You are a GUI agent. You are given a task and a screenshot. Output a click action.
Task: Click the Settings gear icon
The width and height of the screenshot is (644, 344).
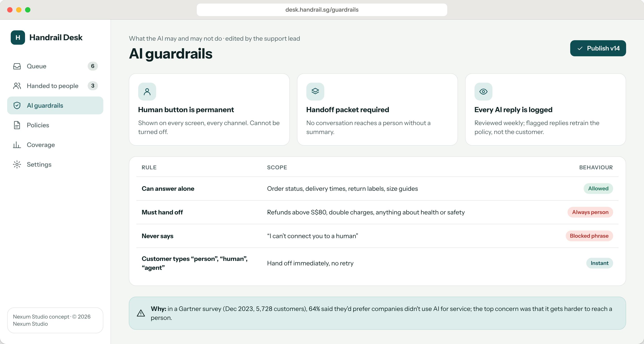(17, 164)
